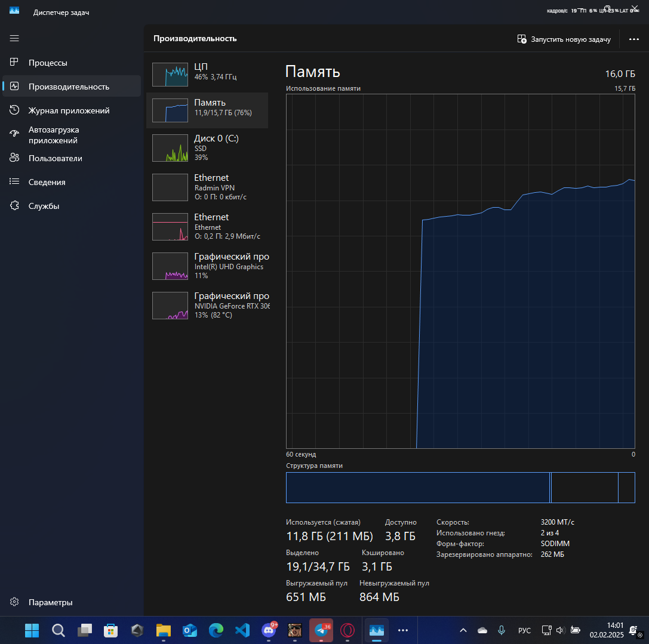Open Telegram from the taskbar
This screenshot has width=649, height=644.
point(321,630)
